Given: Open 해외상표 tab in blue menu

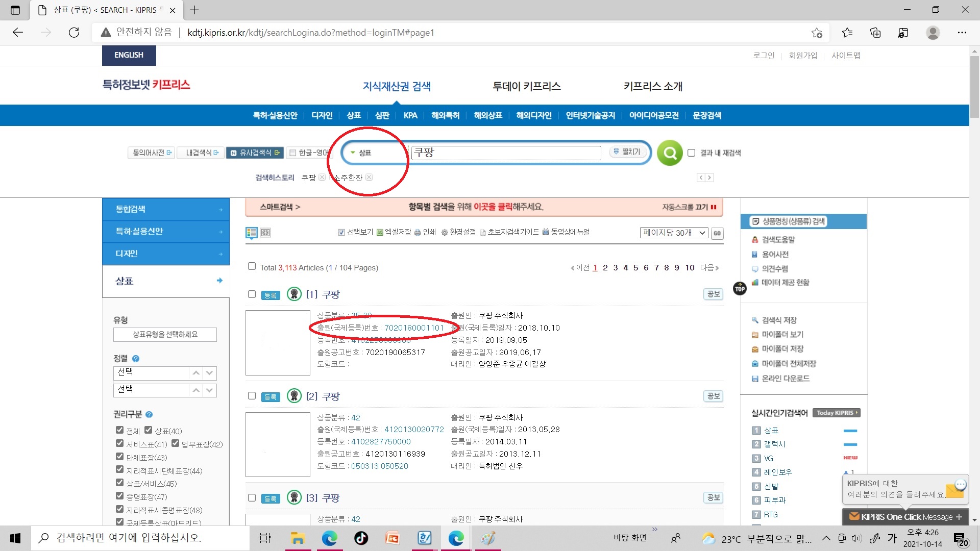Looking at the screenshot, I should (x=487, y=115).
